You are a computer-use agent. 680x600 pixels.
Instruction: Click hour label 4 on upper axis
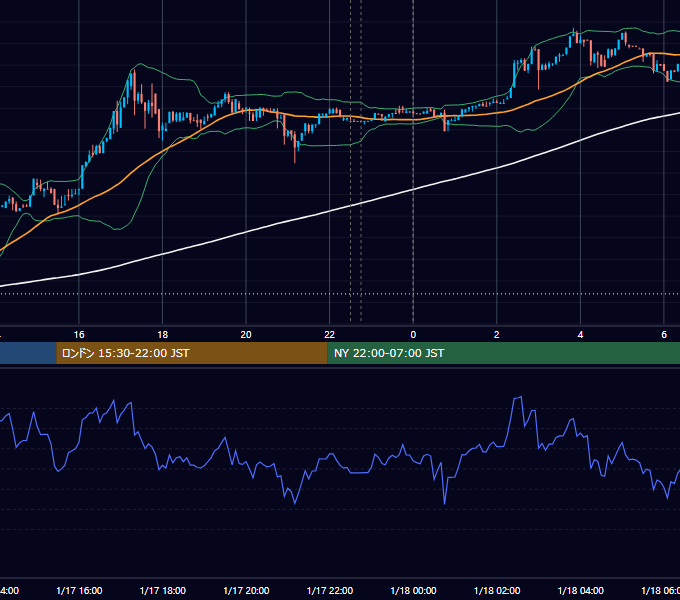coord(580,334)
